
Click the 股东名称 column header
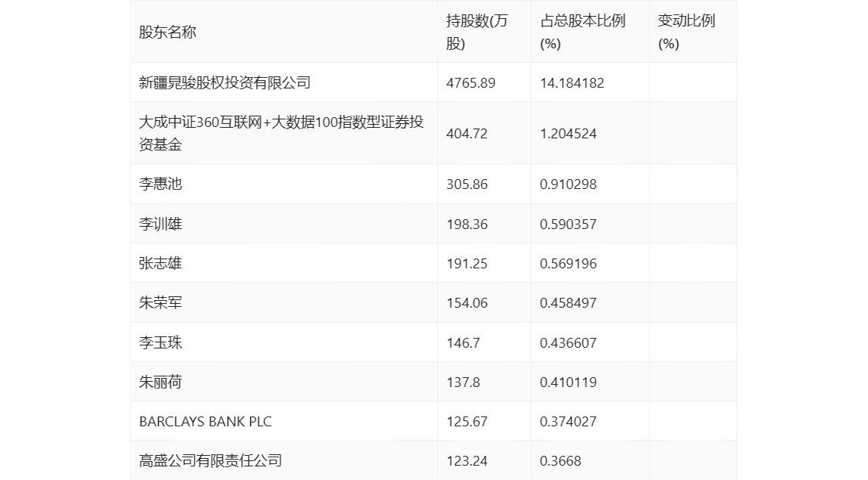point(168,32)
